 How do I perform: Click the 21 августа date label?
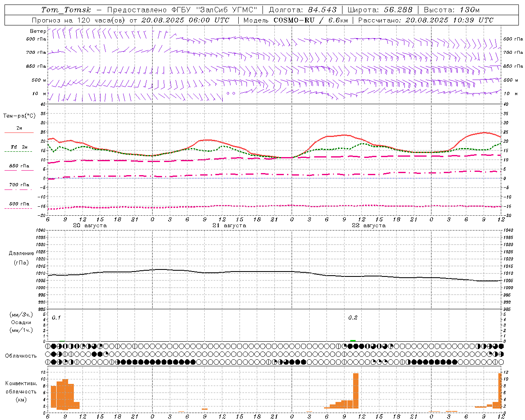[x=229, y=226]
